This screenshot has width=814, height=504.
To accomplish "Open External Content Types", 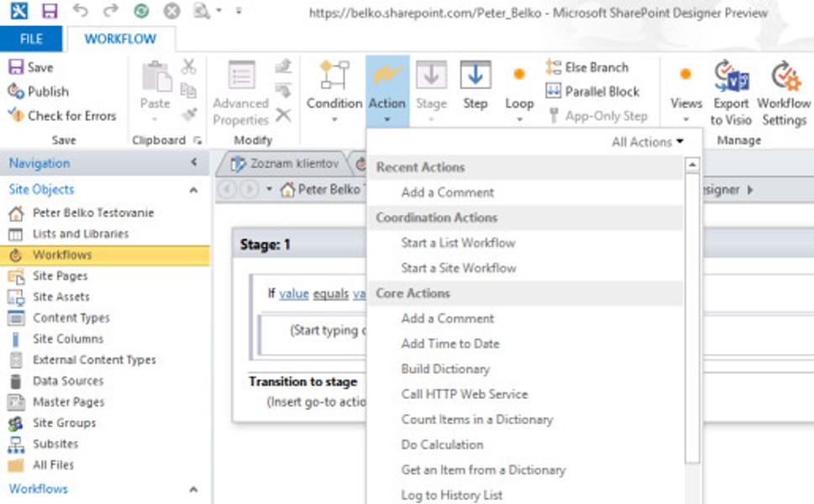I will (82, 360).
